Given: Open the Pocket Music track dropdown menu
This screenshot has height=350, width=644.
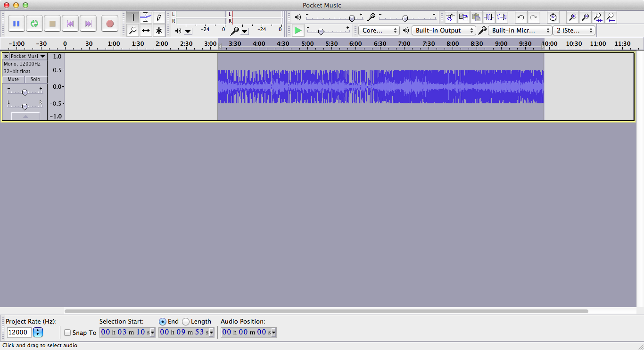Looking at the screenshot, I should coord(42,56).
